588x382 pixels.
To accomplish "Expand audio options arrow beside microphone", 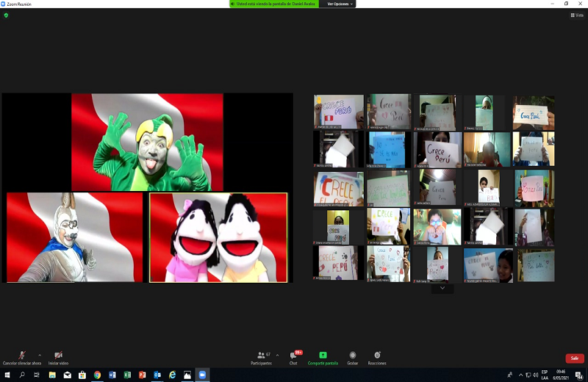I will pos(40,354).
